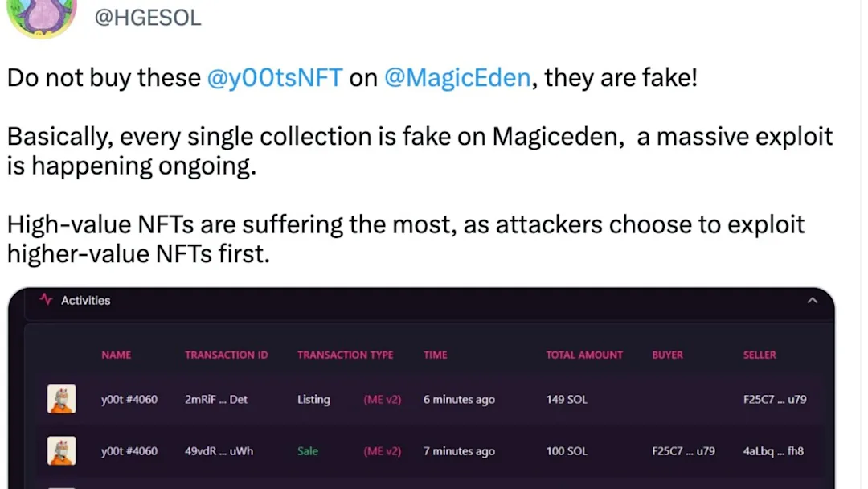Switch to the Activities tab
The width and height of the screenshot is (868, 489).
click(85, 300)
